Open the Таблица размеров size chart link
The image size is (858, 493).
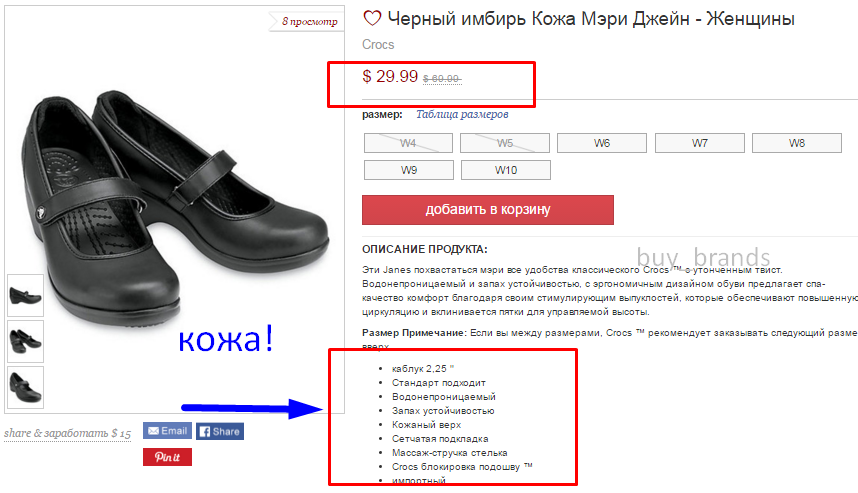coord(462,114)
